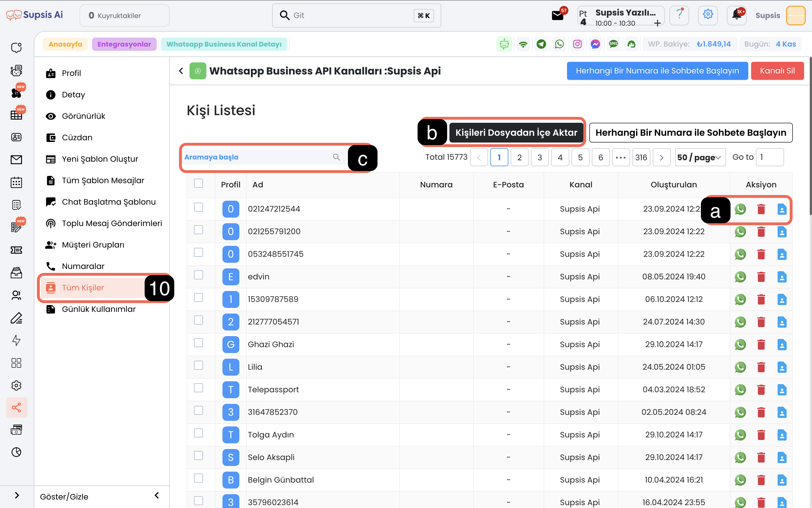Viewport: 812px width, 508px height.
Task: Click the Go to page number field
Action: (x=769, y=157)
